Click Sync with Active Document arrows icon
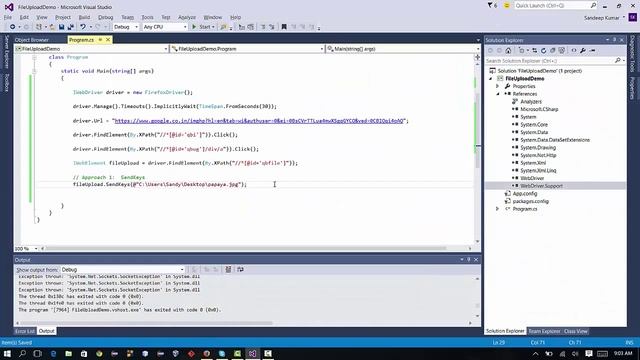This screenshot has height=360, width=640. click(x=534, y=51)
